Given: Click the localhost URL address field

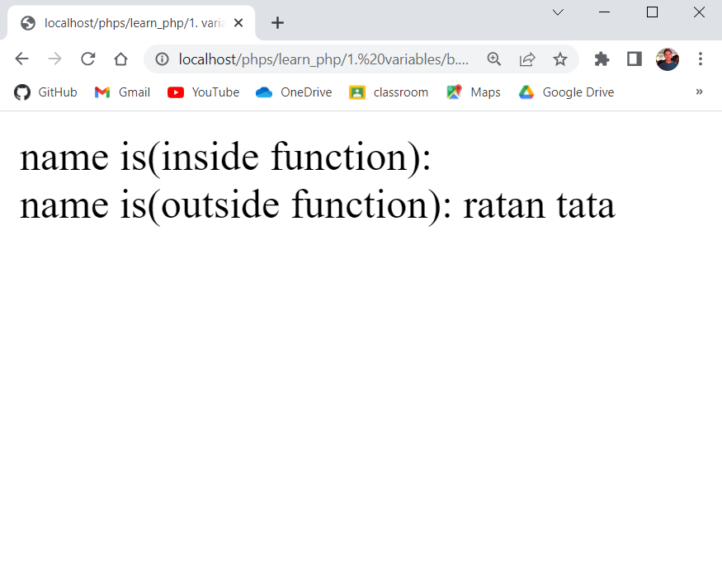Looking at the screenshot, I should pos(323,59).
